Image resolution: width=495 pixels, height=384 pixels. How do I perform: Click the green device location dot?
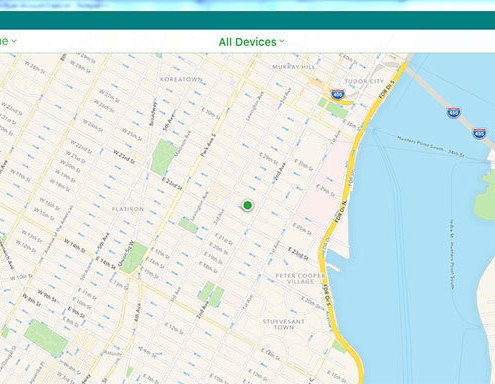[247, 205]
